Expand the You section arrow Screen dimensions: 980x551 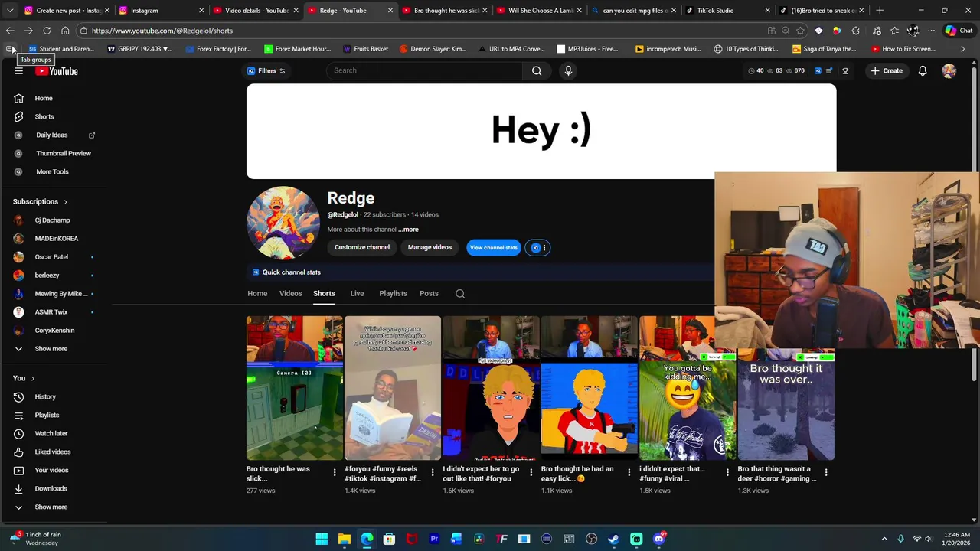[x=32, y=378]
